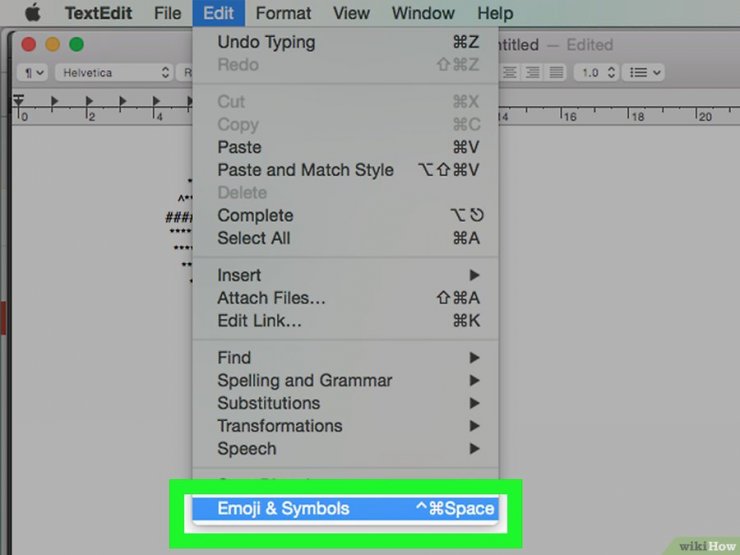Choose Undo Typing

point(345,42)
